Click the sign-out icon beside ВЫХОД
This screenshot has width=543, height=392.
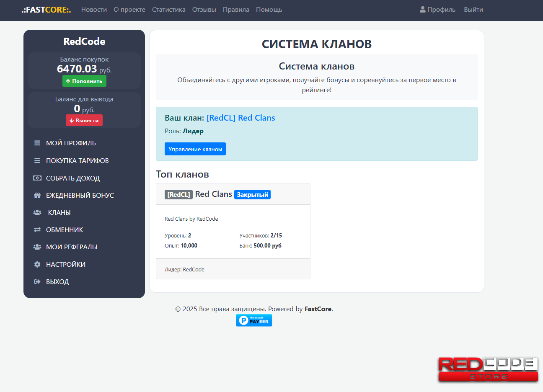tap(37, 282)
